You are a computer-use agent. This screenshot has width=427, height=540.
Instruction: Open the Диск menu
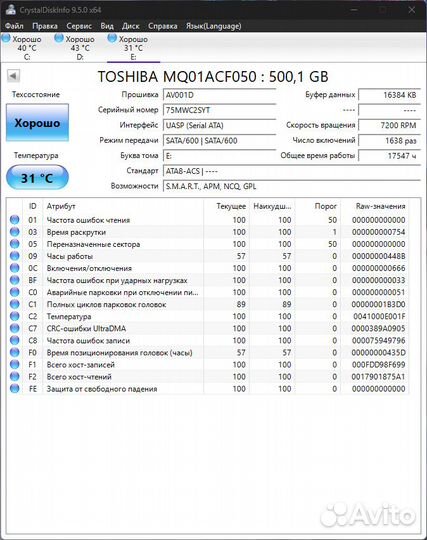(131, 26)
